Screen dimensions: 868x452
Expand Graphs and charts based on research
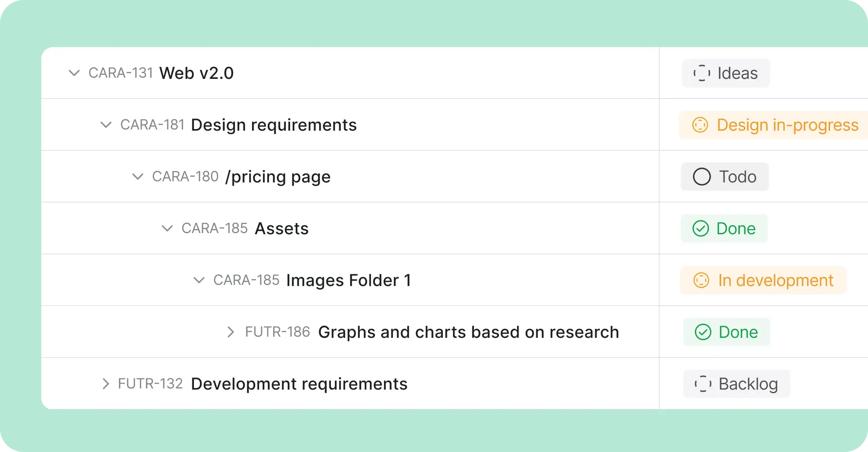pyautogui.click(x=230, y=332)
